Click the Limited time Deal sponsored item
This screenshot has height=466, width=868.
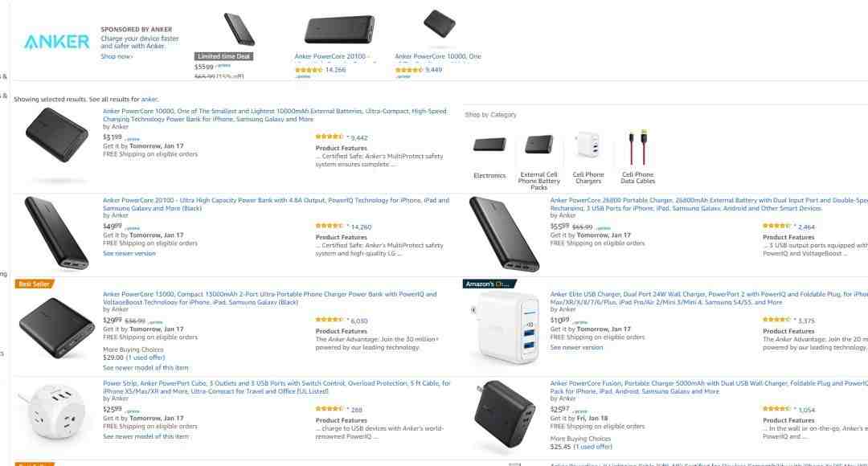point(223,56)
